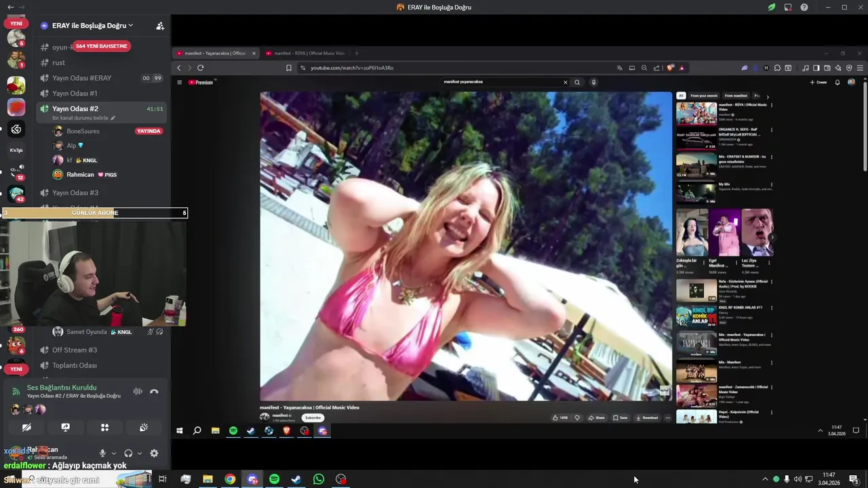Edit channel status pencil icon

click(113, 118)
